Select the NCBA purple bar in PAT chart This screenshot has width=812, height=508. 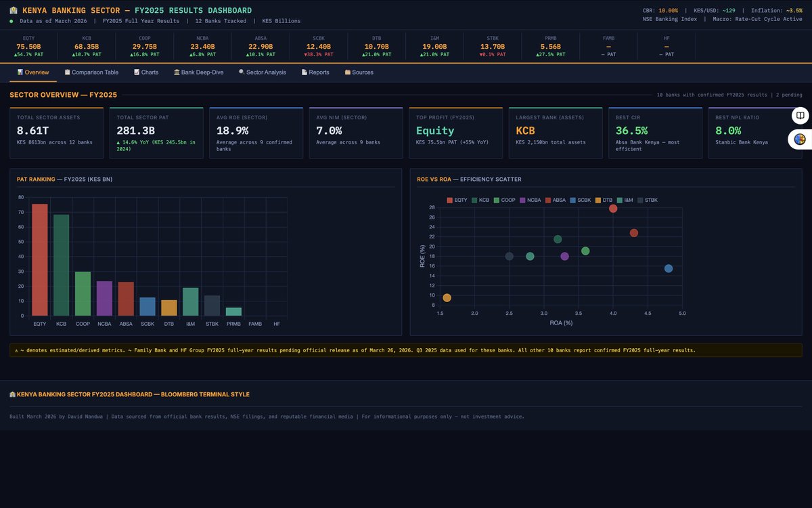[x=104, y=299]
